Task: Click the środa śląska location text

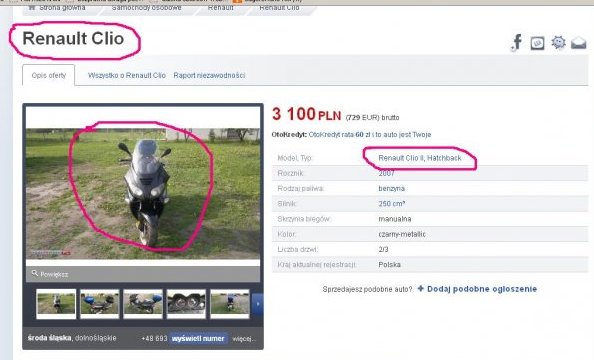Action: click(49, 338)
